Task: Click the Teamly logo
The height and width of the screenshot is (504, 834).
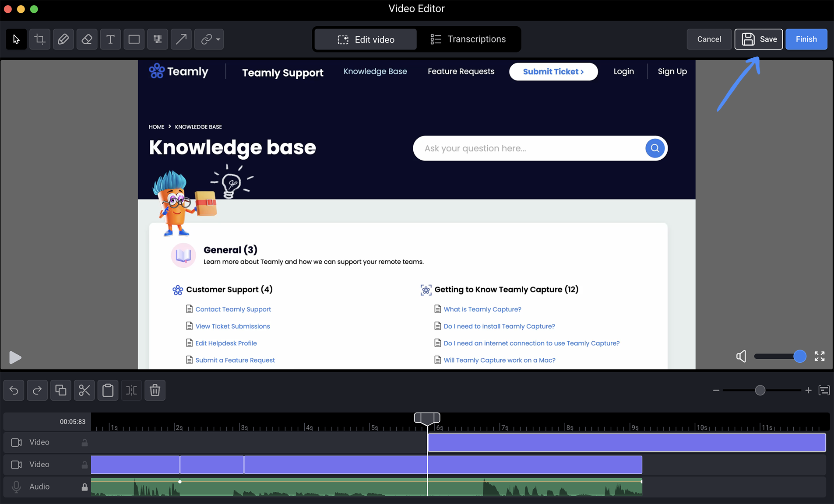Action: (x=179, y=71)
